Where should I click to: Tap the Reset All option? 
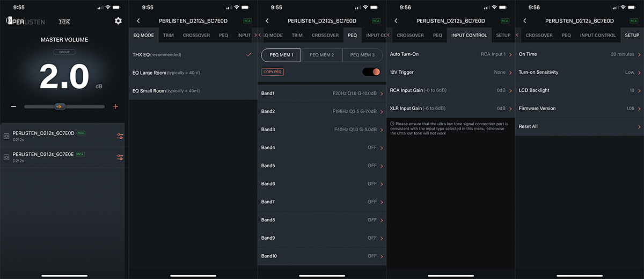pyautogui.click(x=579, y=126)
